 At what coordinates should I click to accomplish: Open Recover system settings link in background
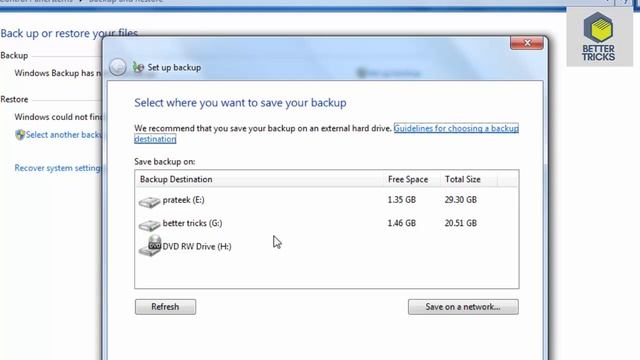point(58,168)
